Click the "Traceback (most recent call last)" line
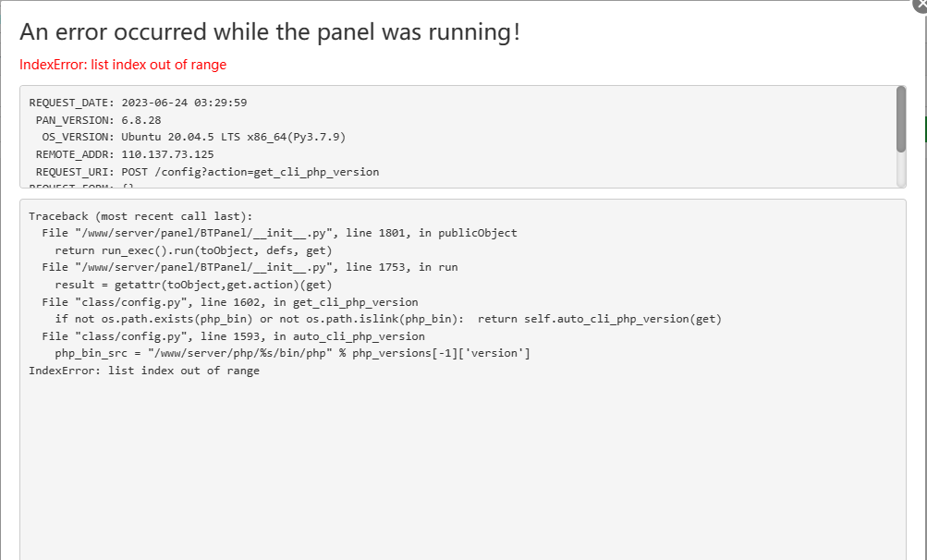Image resolution: width=927 pixels, height=560 pixels. click(120, 216)
